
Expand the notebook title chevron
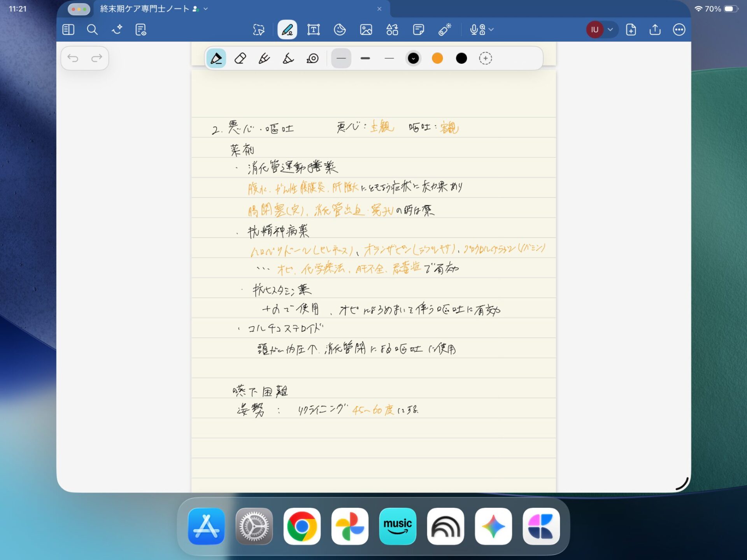tap(206, 9)
